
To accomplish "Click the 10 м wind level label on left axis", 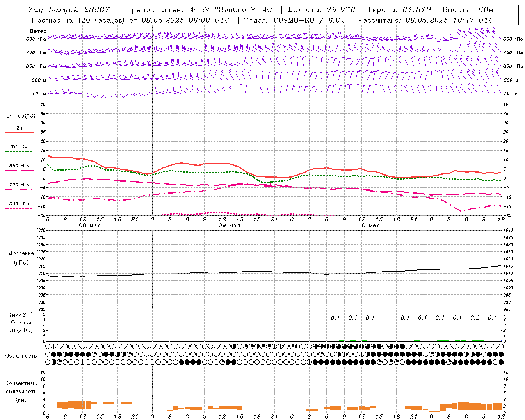I will (x=39, y=94).
